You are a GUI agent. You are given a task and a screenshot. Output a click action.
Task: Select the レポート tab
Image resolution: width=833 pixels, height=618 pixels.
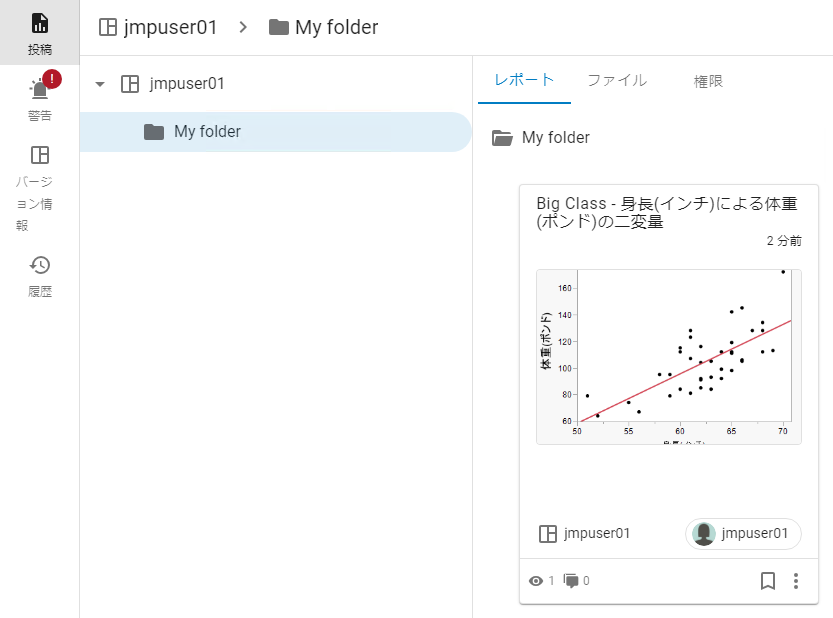[x=524, y=81]
